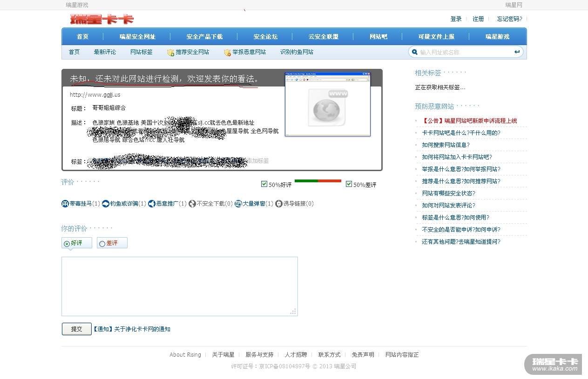Focus the 输入网址或名称 search field

[465, 52]
